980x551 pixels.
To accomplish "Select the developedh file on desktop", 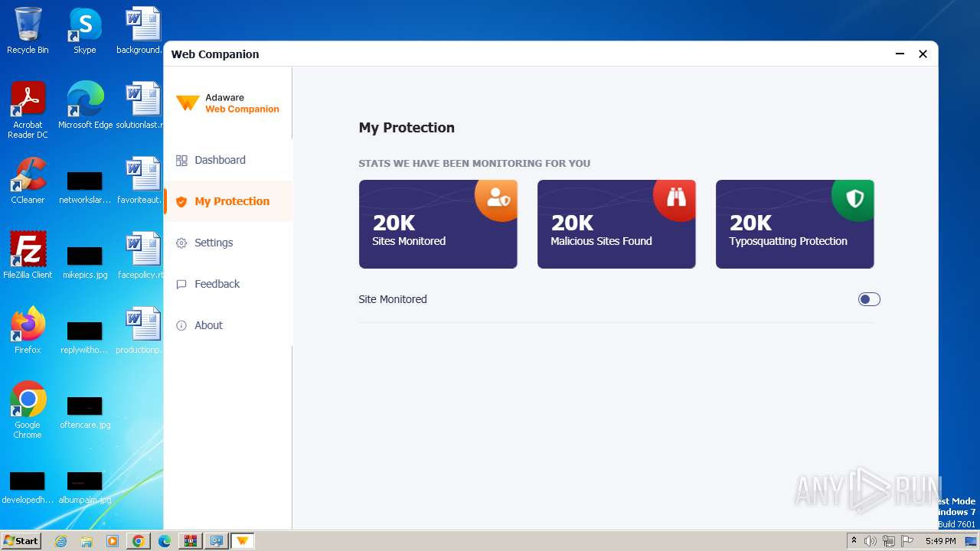I will tap(28, 487).
